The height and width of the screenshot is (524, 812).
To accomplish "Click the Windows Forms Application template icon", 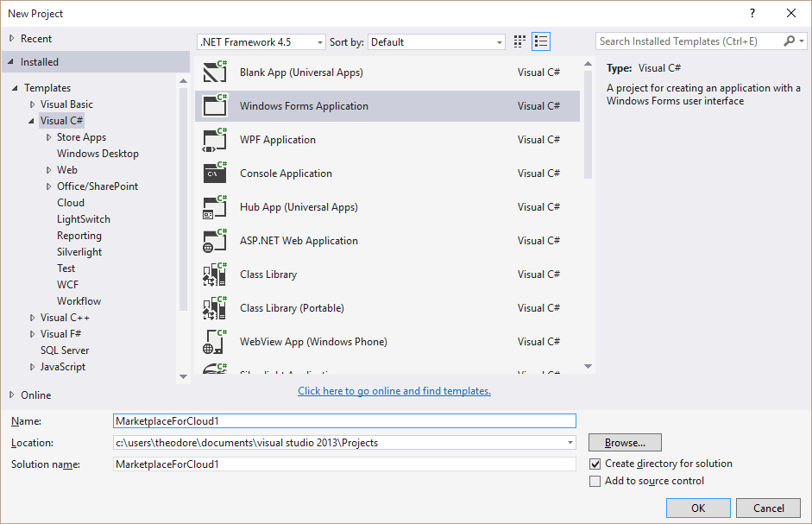I will tap(215, 105).
